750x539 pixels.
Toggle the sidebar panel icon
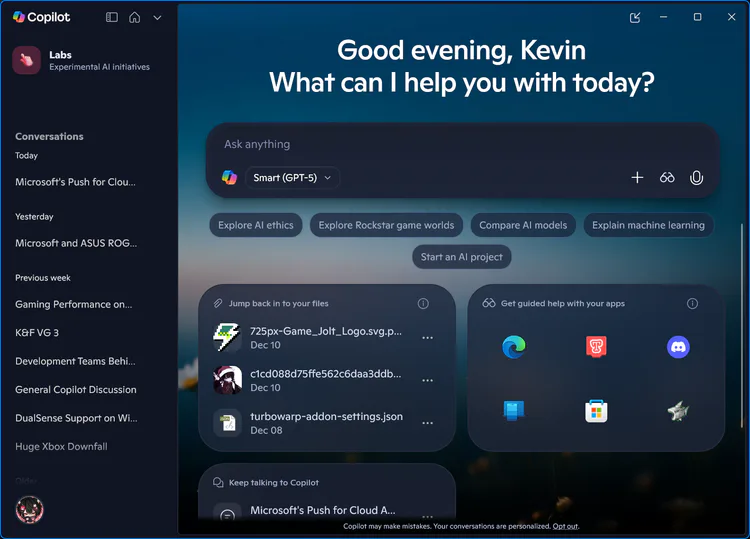pos(111,17)
